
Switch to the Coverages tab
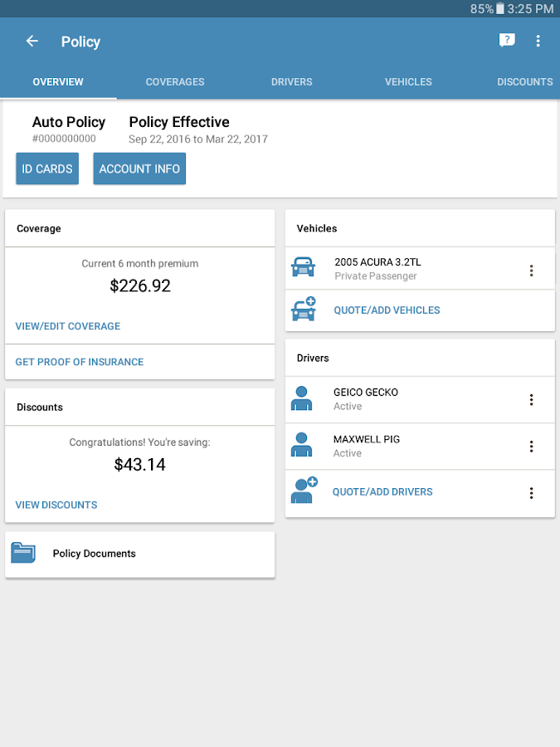[x=175, y=82]
